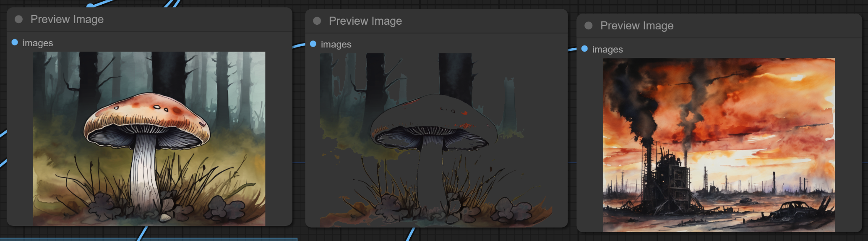
Task: Collapse the Preview Image node with the dark mushroom
Action: point(317,21)
